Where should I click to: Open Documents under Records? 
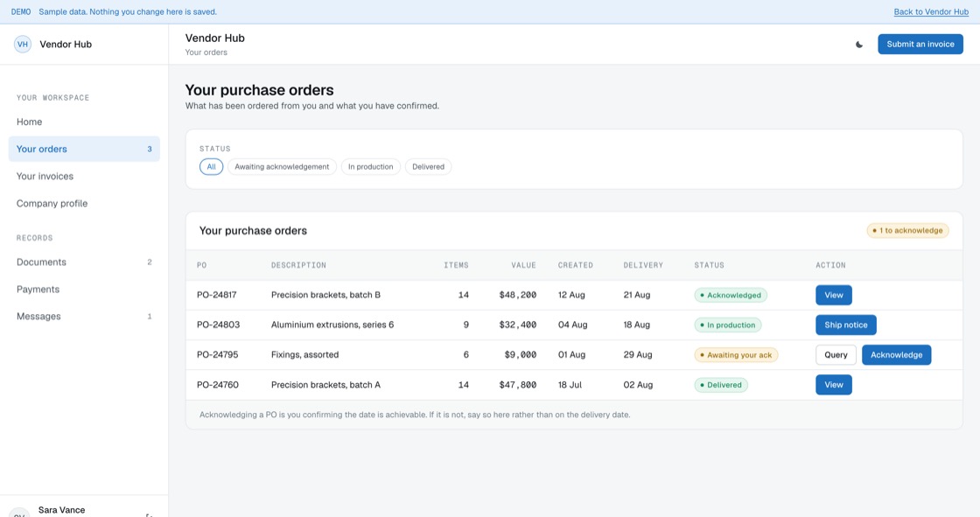pyautogui.click(x=84, y=262)
